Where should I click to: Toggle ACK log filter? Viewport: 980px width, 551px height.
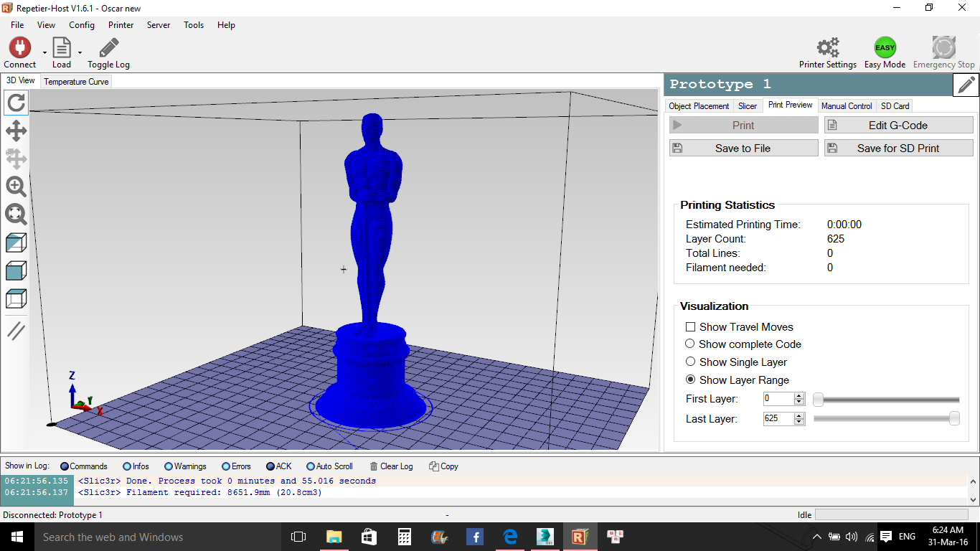coord(279,466)
